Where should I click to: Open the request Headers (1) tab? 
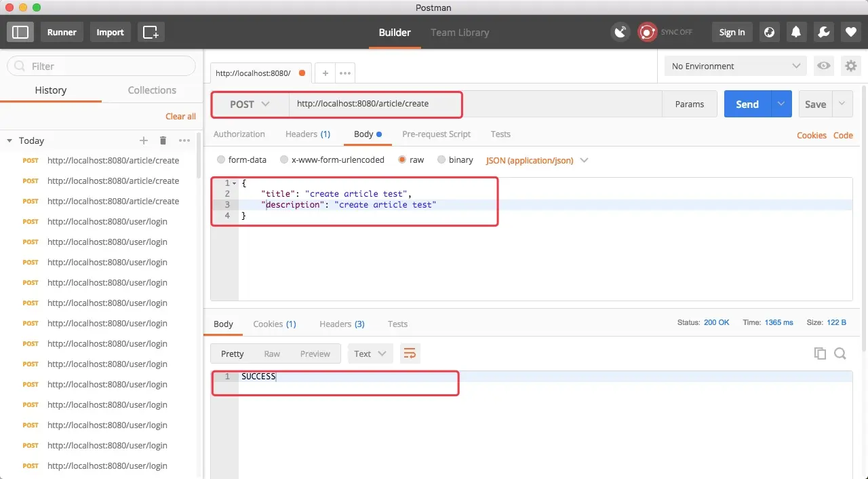pos(308,134)
